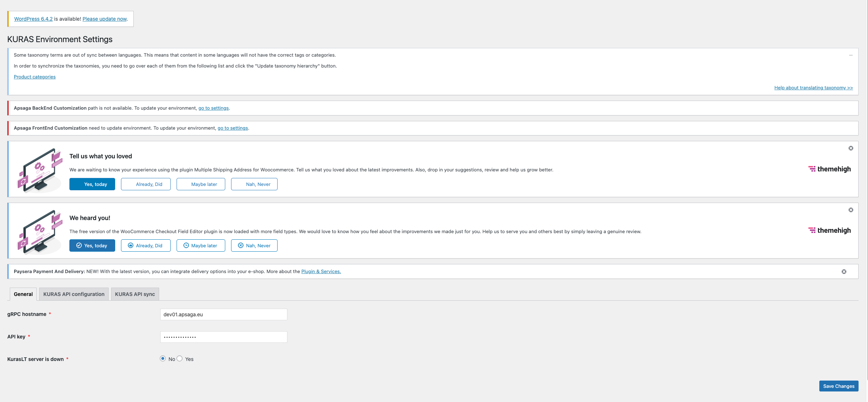Open Paysera 'Plugin & Services' link
This screenshot has height=402, width=868.
coord(321,272)
